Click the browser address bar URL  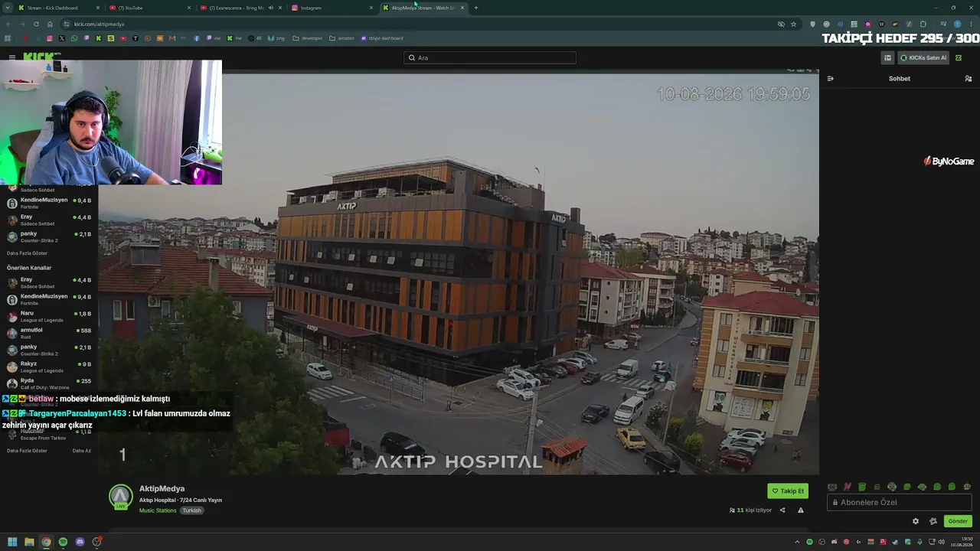100,24
